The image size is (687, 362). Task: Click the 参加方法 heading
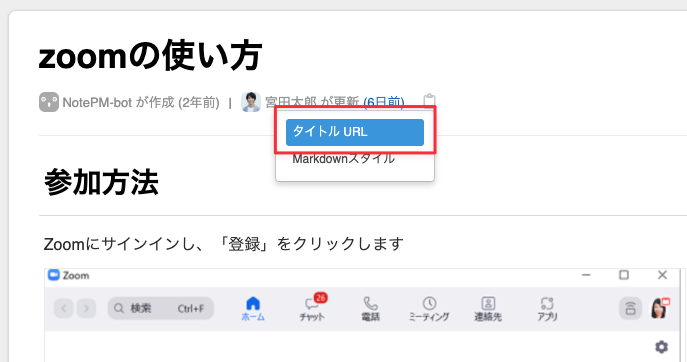pos(101,182)
